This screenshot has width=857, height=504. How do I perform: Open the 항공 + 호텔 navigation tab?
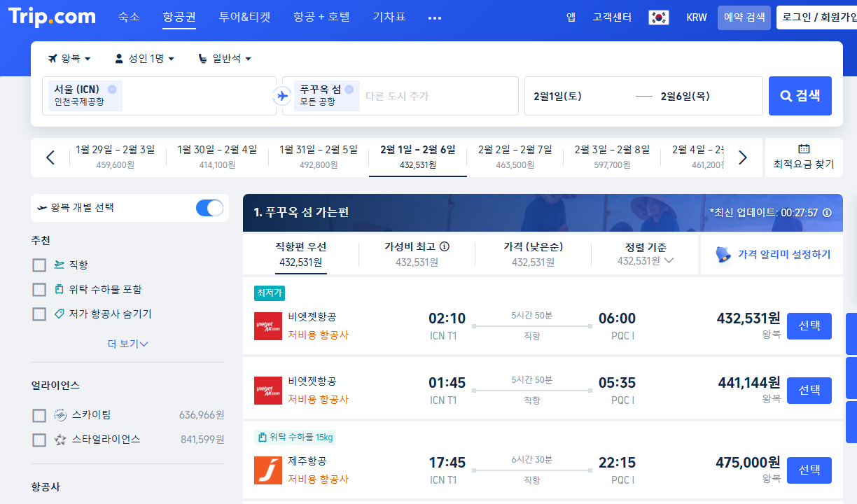[x=321, y=17]
